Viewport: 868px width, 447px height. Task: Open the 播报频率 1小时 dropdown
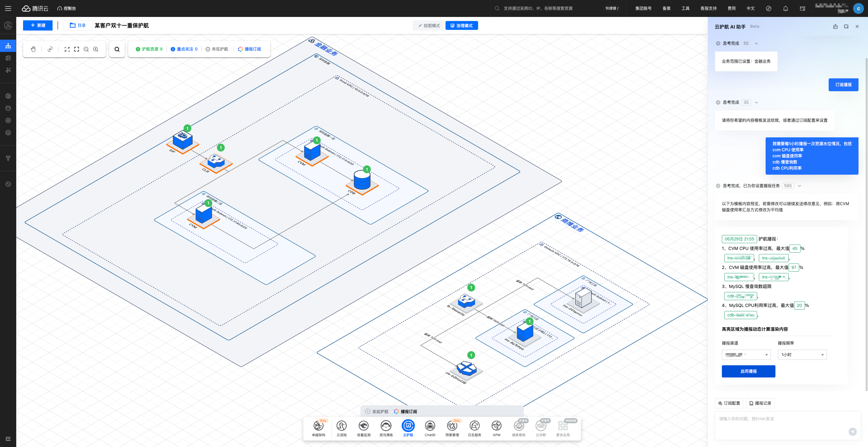tap(802, 355)
